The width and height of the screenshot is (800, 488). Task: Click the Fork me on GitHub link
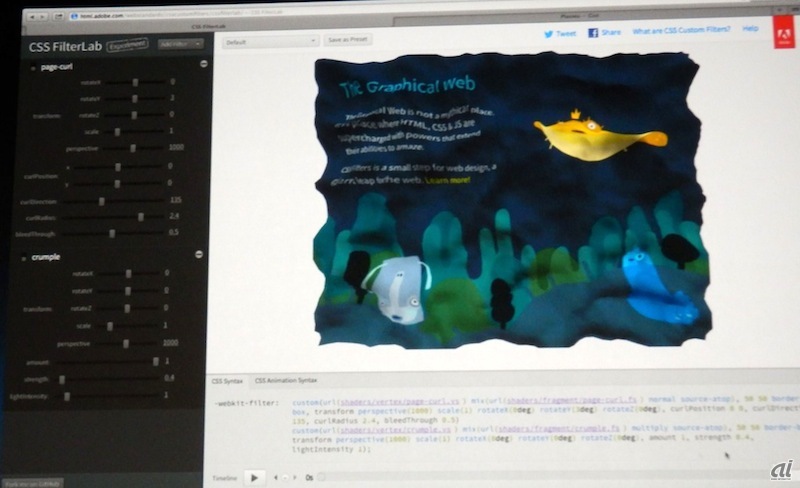pos(32,483)
